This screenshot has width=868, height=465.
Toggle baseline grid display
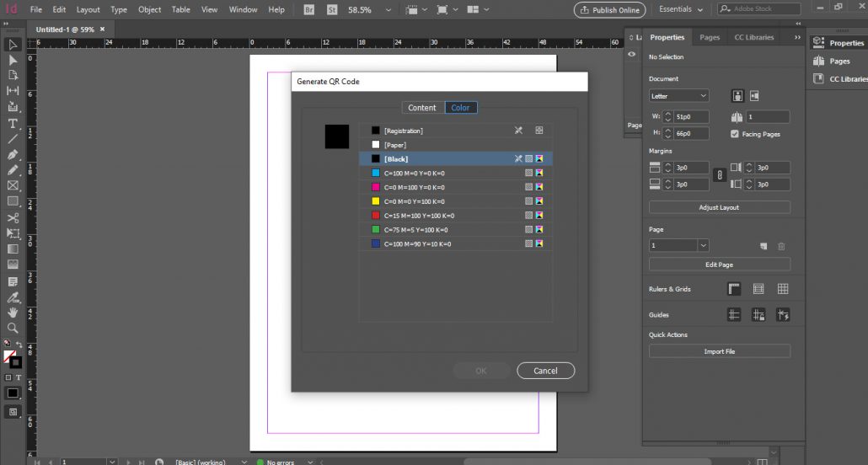click(758, 288)
